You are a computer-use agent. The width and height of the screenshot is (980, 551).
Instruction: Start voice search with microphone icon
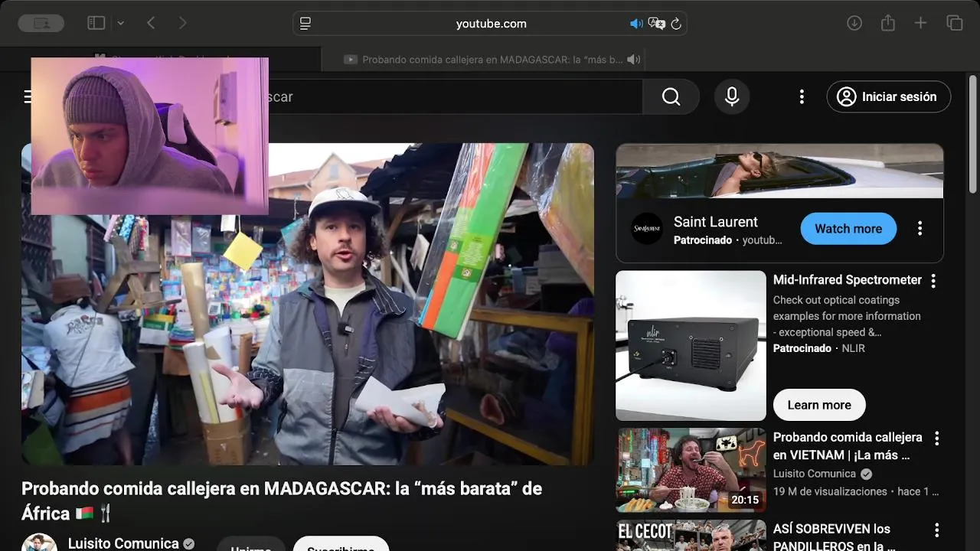point(732,96)
